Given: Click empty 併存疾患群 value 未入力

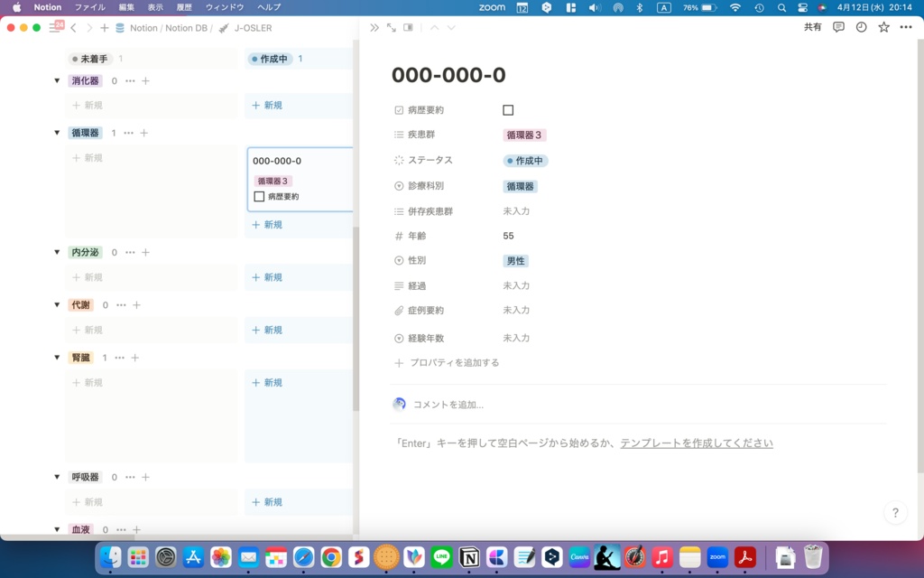Looking at the screenshot, I should tap(516, 211).
